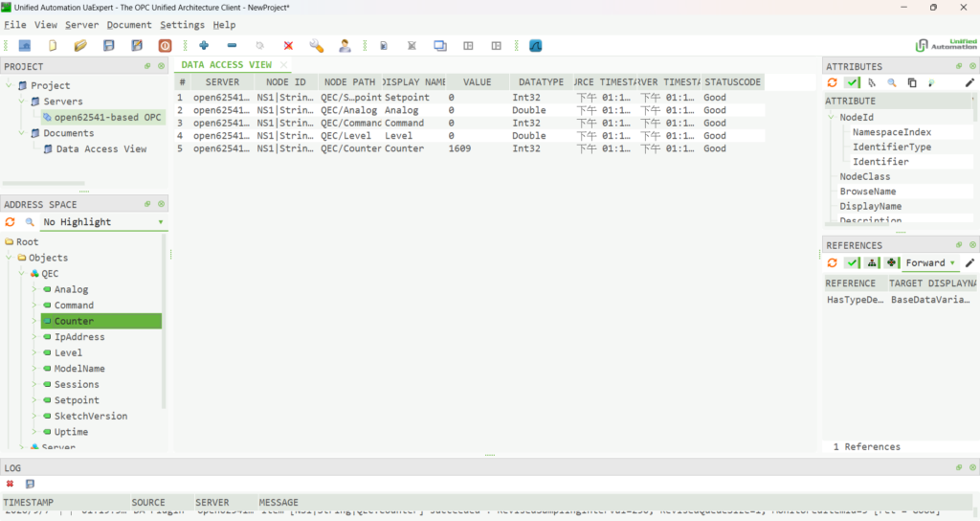
Task: Float the Log panel via undock icon
Action: pos(959,467)
